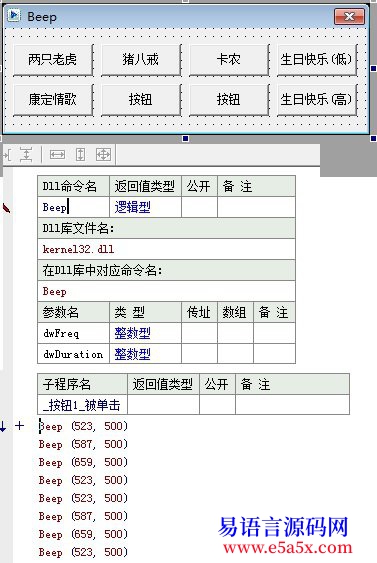
Task: Click the Dll命令名 column header
Action: [74, 186]
